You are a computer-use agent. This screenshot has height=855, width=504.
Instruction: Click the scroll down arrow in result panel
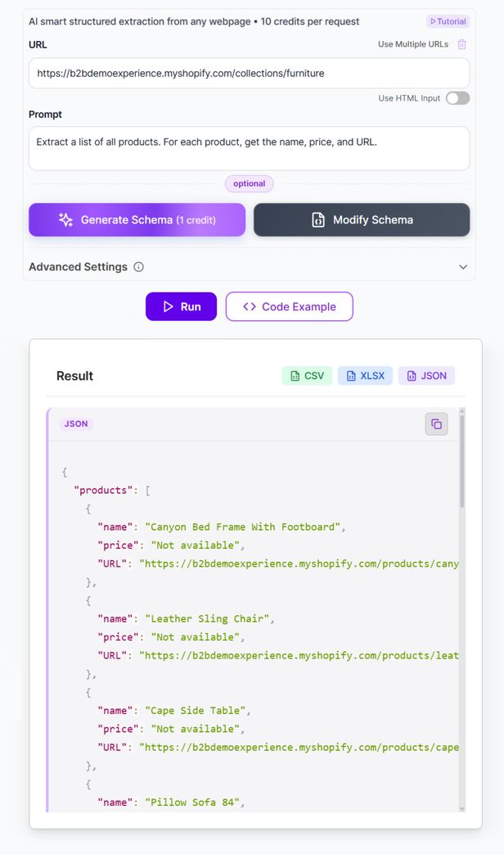(462, 808)
